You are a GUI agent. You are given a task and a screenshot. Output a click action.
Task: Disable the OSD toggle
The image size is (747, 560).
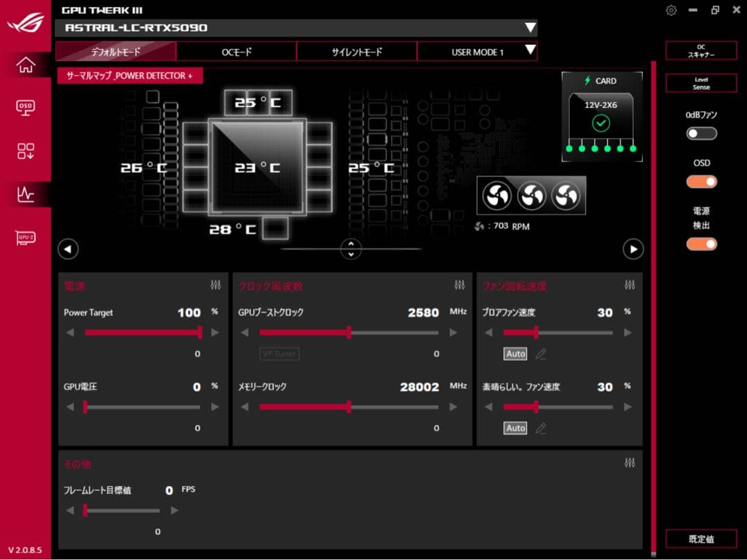pos(701,181)
